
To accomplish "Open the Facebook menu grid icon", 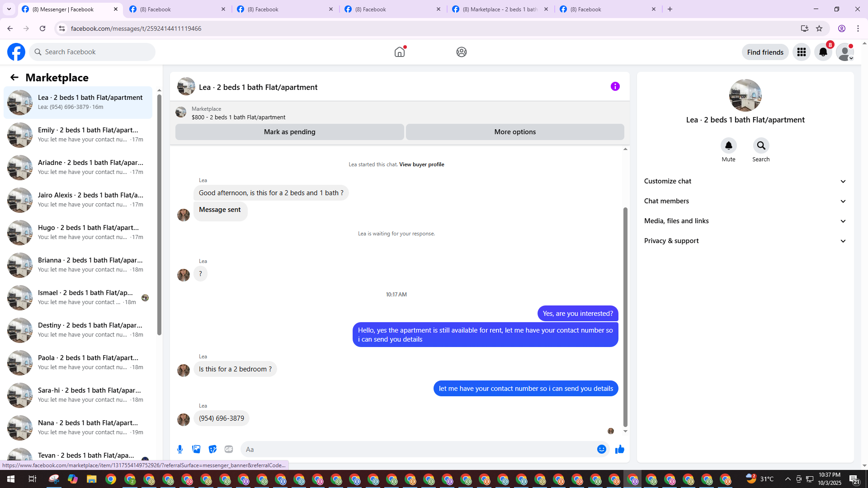I will (802, 52).
